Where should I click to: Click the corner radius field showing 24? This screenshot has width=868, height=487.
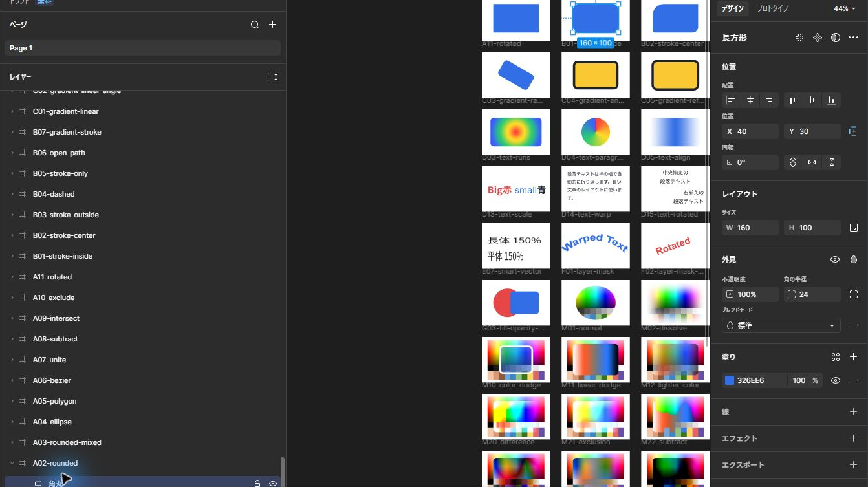point(812,294)
